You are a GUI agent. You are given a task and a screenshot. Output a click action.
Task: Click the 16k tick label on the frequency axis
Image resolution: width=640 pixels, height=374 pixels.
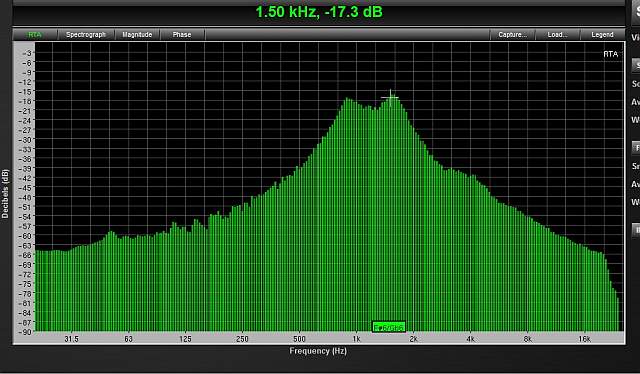coord(584,339)
